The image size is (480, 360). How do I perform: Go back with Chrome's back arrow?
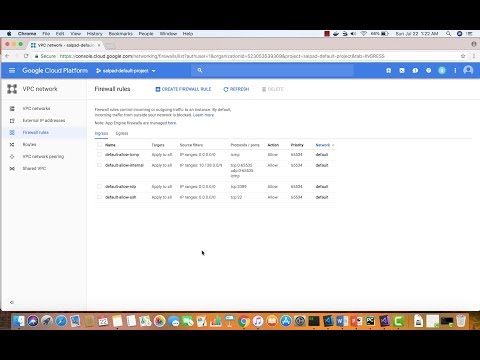7,56
